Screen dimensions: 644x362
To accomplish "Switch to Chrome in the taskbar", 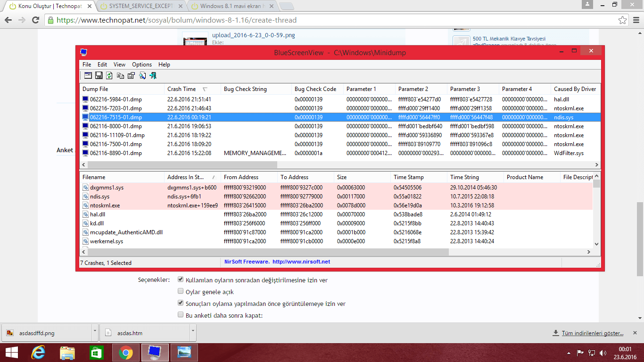I will click(x=125, y=353).
